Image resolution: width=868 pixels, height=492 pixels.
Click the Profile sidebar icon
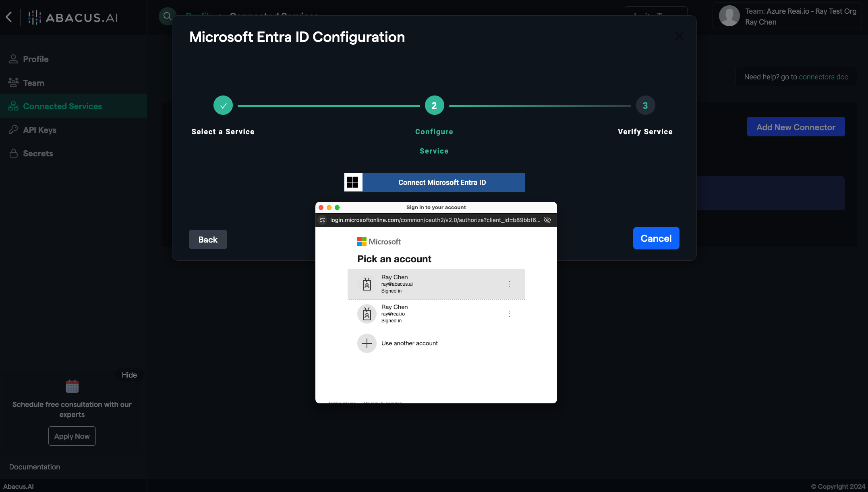pos(12,59)
